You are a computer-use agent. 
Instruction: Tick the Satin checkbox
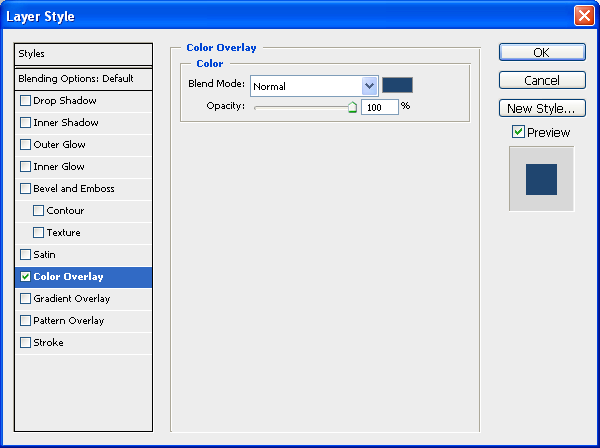click(25, 254)
